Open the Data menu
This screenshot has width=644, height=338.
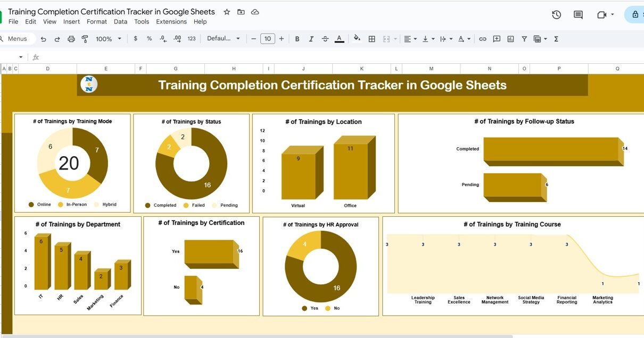pos(120,22)
